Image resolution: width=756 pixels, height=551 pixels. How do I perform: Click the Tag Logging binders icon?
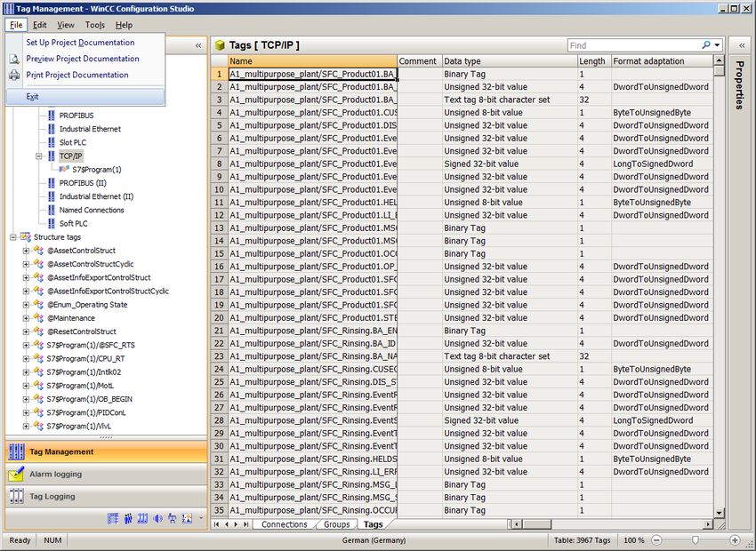16,496
